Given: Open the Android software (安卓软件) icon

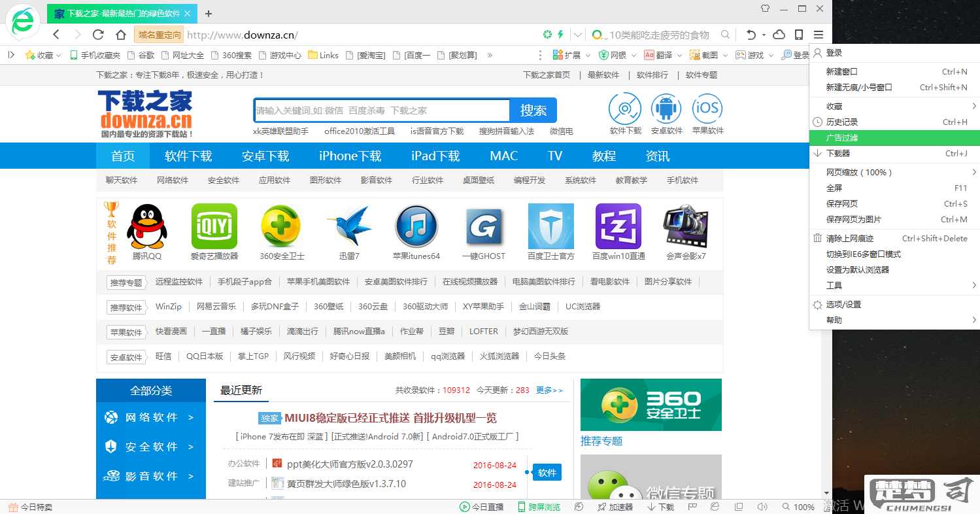Looking at the screenshot, I should (666, 109).
